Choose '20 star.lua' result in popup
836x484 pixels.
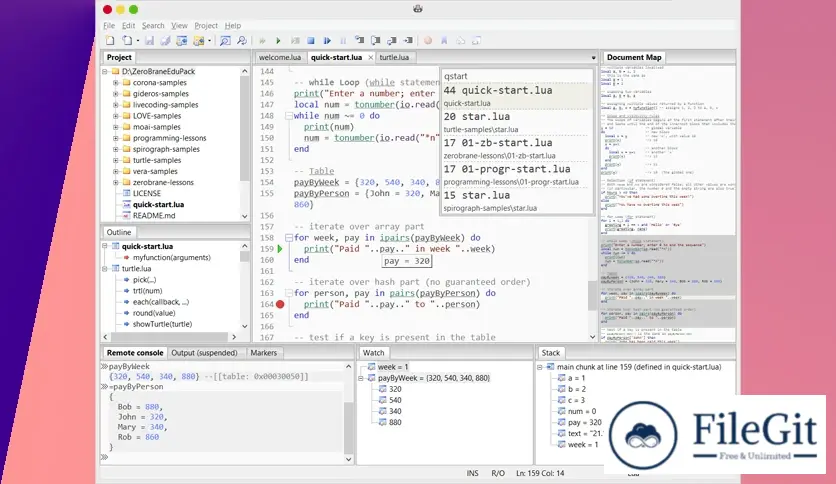pos(516,122)
